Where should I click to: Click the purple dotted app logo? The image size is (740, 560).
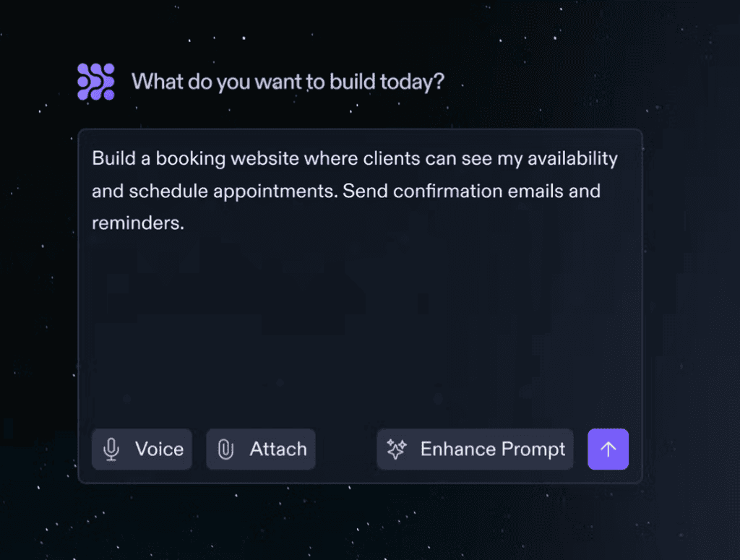tap(96, 82)
